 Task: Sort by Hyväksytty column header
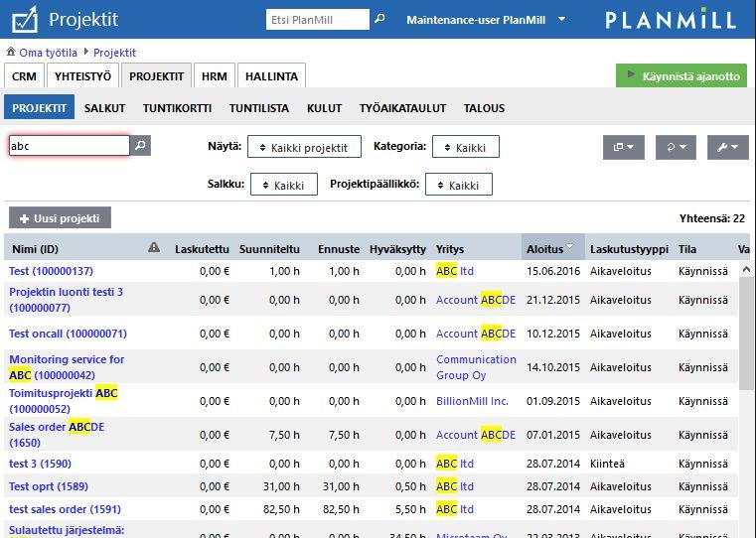point(397,249)
